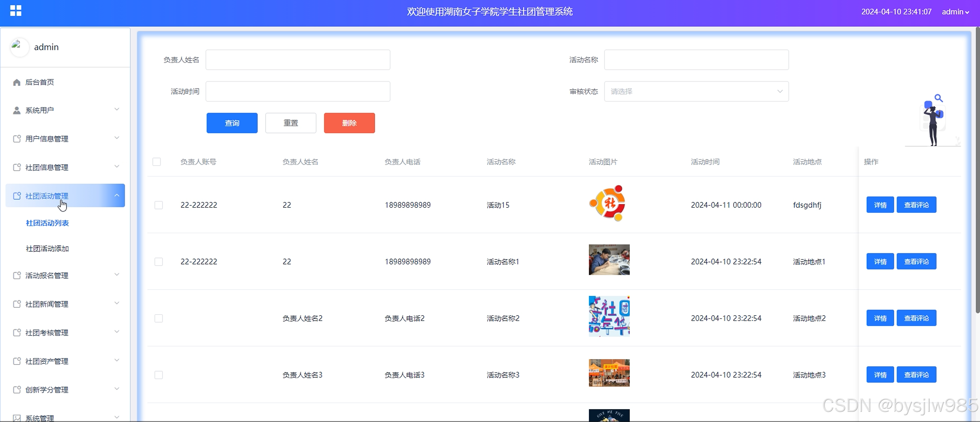Click the 重置 button
Screen dimensions: 980x422
[291, 123]
